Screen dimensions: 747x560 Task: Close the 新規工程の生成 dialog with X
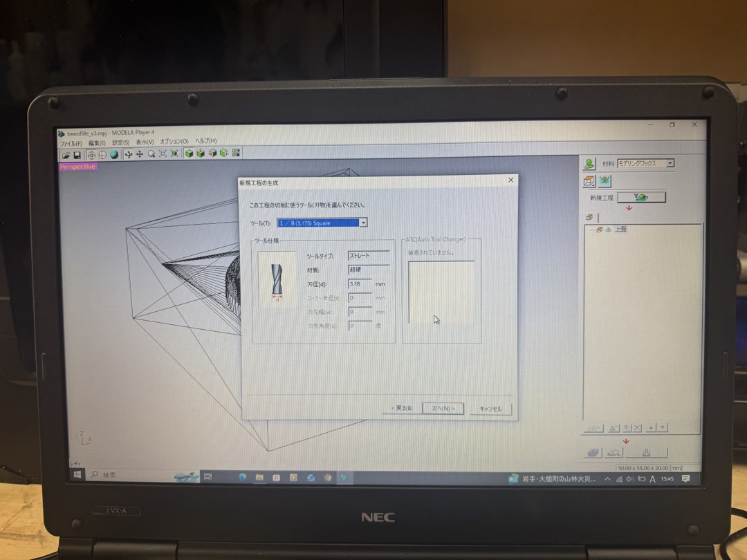coord(510,180)
